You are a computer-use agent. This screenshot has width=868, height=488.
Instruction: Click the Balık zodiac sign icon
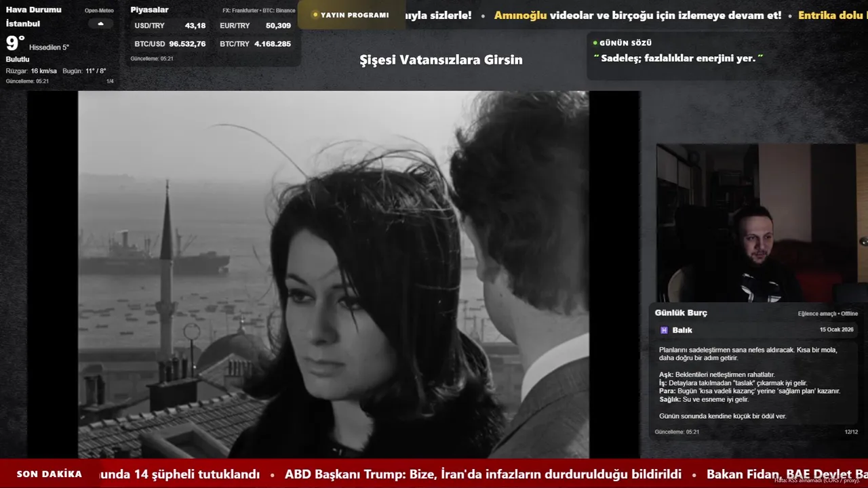click(x=664, y=330)
